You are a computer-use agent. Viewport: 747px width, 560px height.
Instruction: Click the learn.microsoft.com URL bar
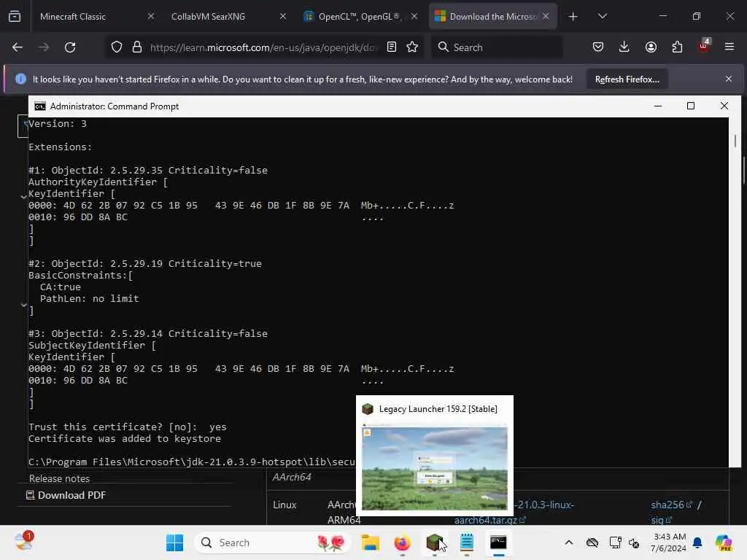(x=264, y=47)
